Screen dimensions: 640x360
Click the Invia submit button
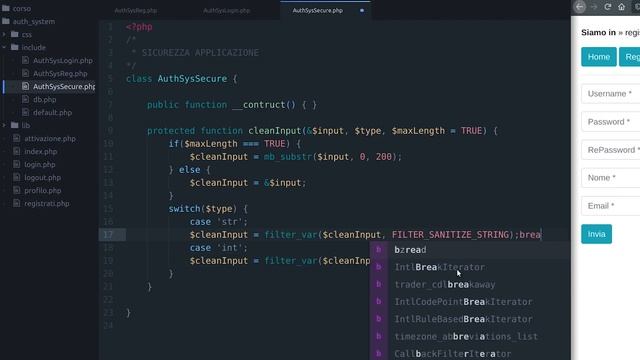[x=596, y=234]
